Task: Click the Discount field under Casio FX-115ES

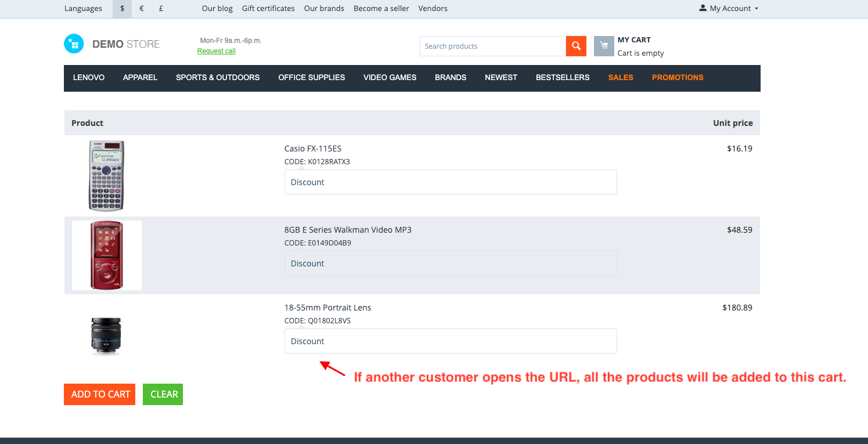Action: [x=450, y=182]
